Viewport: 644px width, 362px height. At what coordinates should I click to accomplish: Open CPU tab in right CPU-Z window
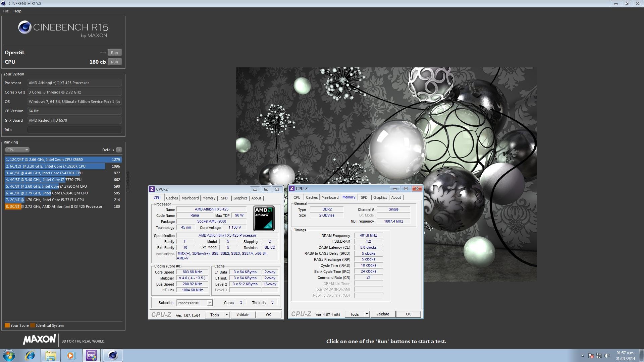(297, 197)
